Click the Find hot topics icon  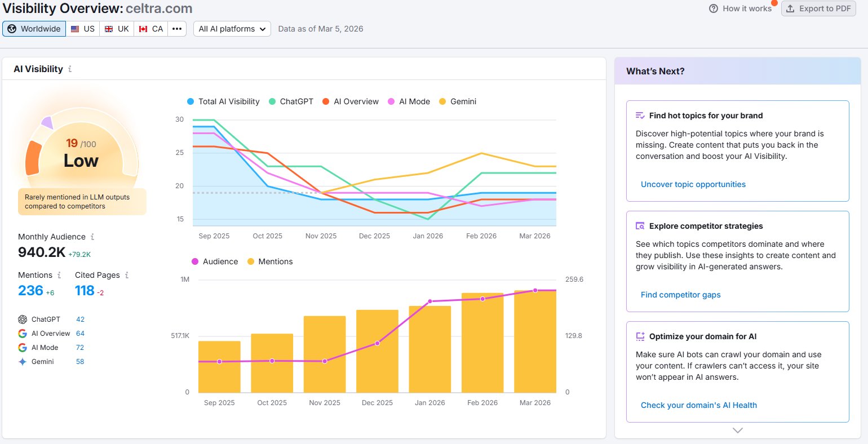(640, 116)
